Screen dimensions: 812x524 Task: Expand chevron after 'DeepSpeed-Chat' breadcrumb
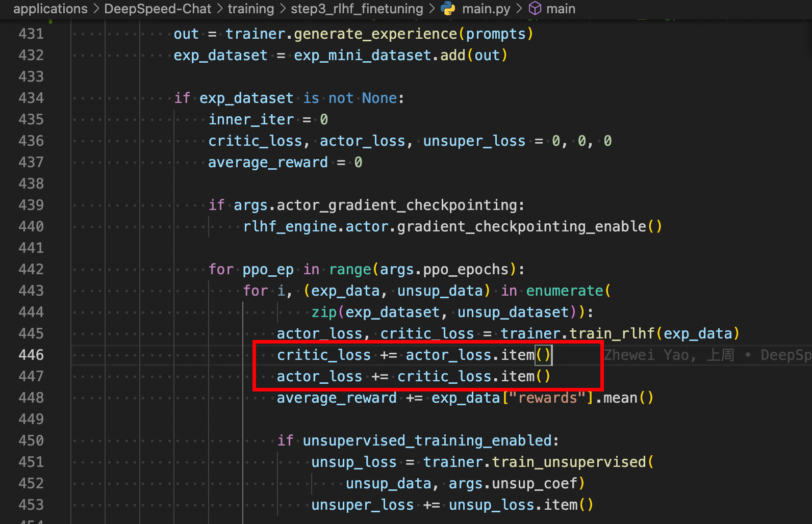point(219,9)
